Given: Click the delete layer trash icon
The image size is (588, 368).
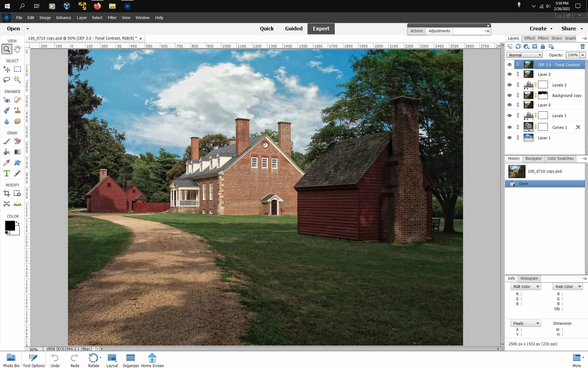Looking at the screenshot, I should 582,47.
